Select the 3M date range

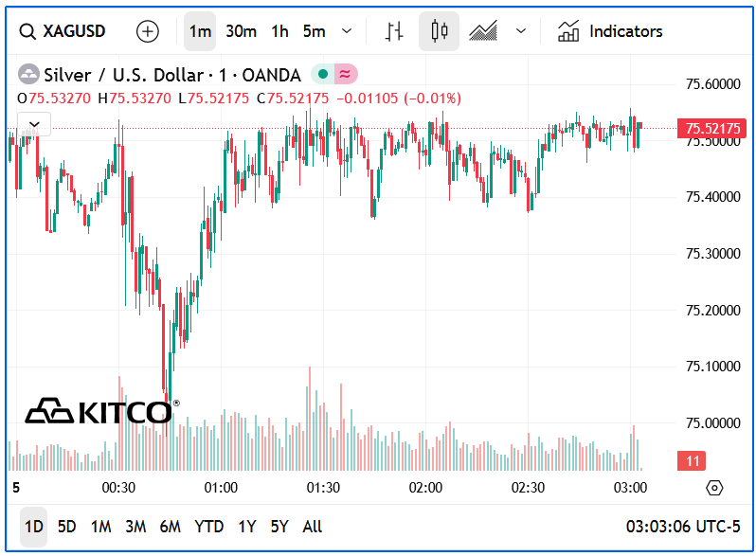pyautogui.click(x=135, y=527)
